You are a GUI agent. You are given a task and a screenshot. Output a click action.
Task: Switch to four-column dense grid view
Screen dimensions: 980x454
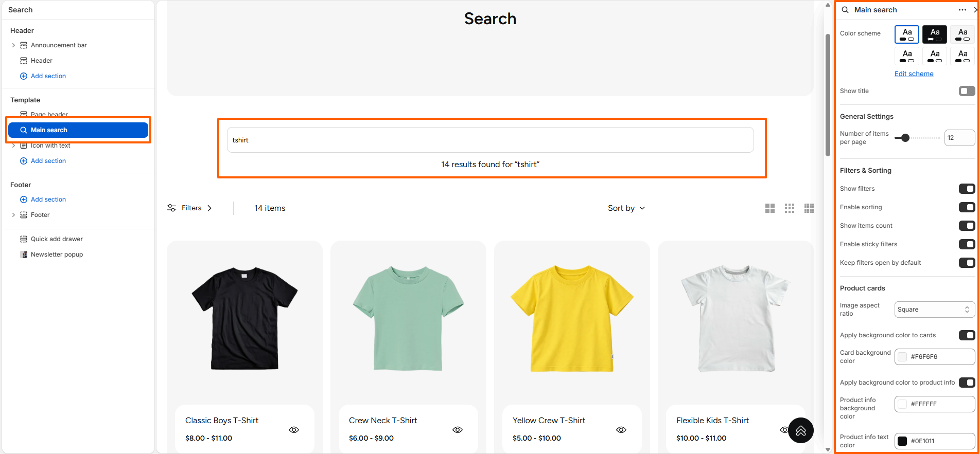coord(809,208)
